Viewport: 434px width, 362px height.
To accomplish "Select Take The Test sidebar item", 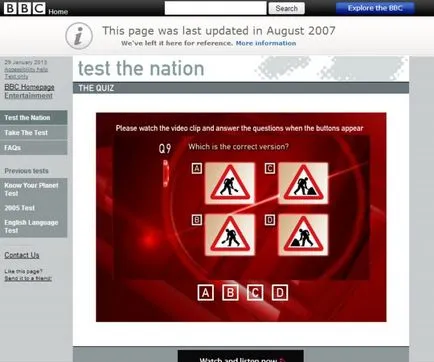I will tap(33, 133).
